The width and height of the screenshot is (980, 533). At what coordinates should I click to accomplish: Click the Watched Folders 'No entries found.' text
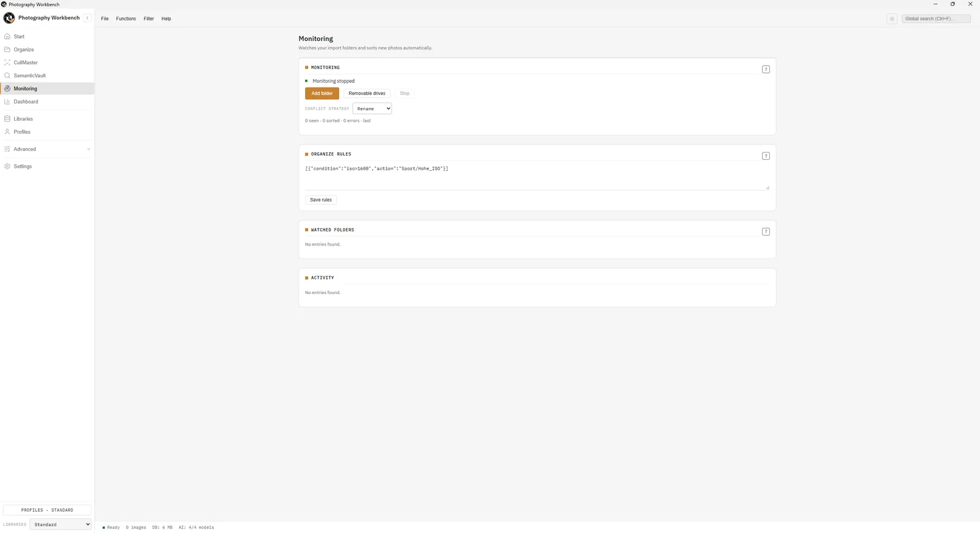(x=323, y=244)
